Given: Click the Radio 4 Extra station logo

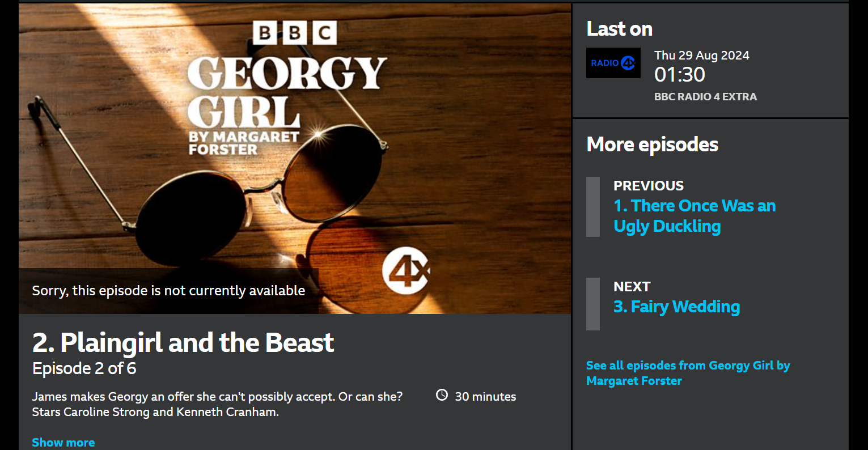Looking at the screenshot, I should (x=613, y=63).
